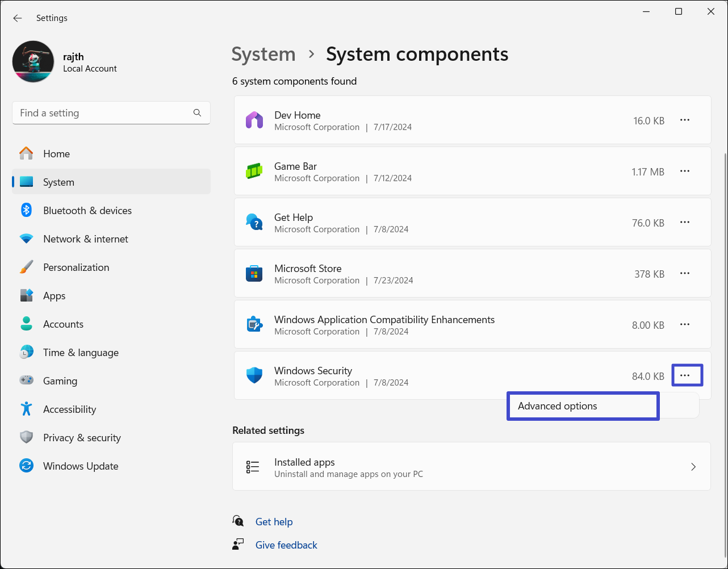Open Bluetooth & devices in sidebar

(x=87, y=211)
